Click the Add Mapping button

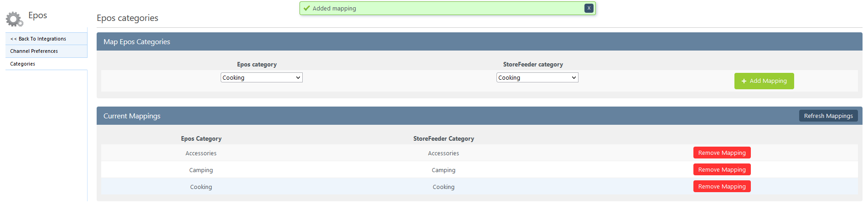(764, 81)
